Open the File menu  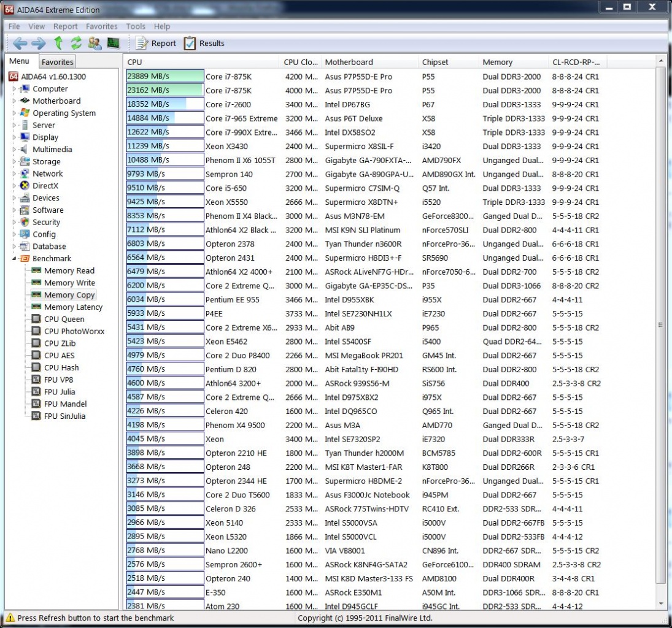(x=14, y=26)
